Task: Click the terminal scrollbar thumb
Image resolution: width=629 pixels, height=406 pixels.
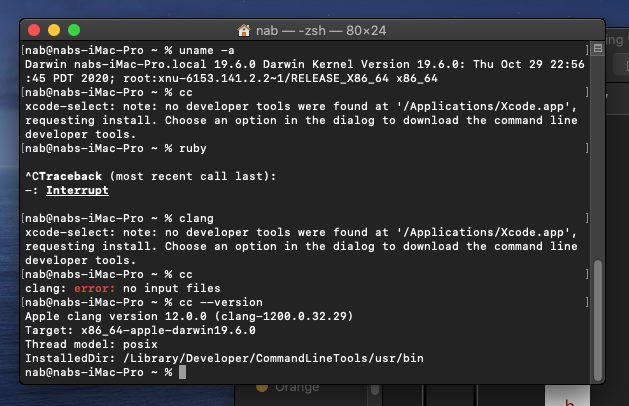Action: tap(598, 319)
